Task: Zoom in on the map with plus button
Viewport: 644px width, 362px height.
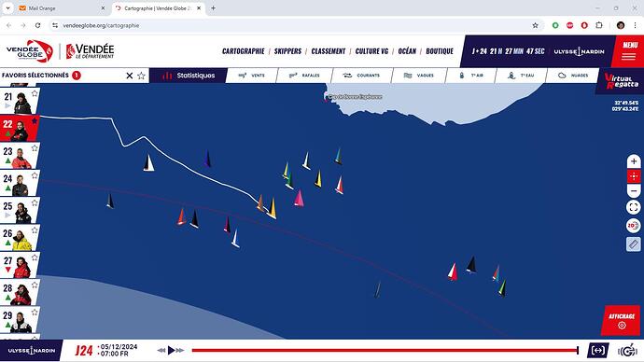Action: [x=634, y=161]
